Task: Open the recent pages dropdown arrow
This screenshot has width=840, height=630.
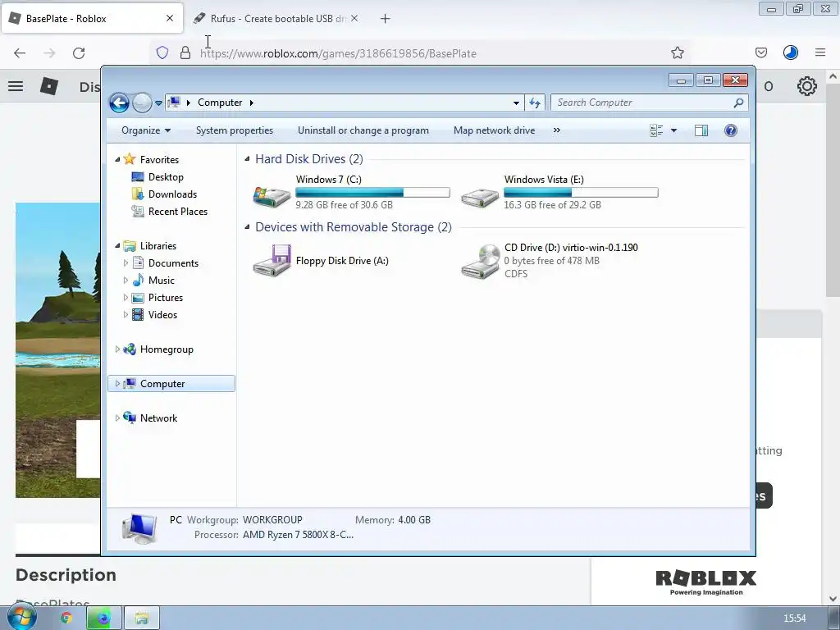Action: click(x=158, y=103)
